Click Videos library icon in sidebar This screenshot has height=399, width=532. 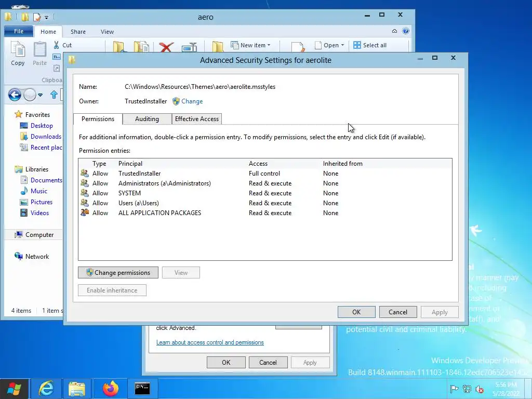[24, 212]
